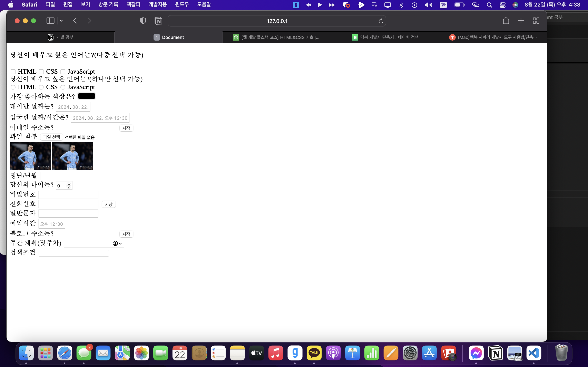Select the JavaScript radio button single choice

(x=63, y=87)
